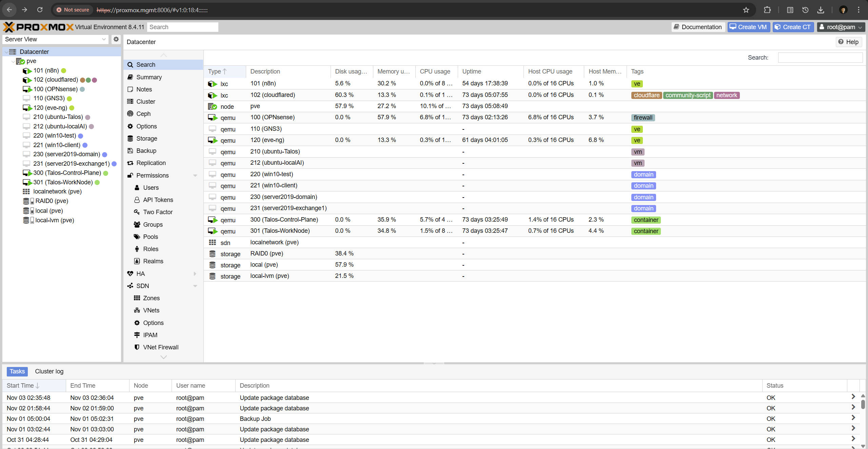The height and width of the screenshot is (449, 868).
Task: Click the VNet Firewall shield icon
Action: (x=137, y=347)
